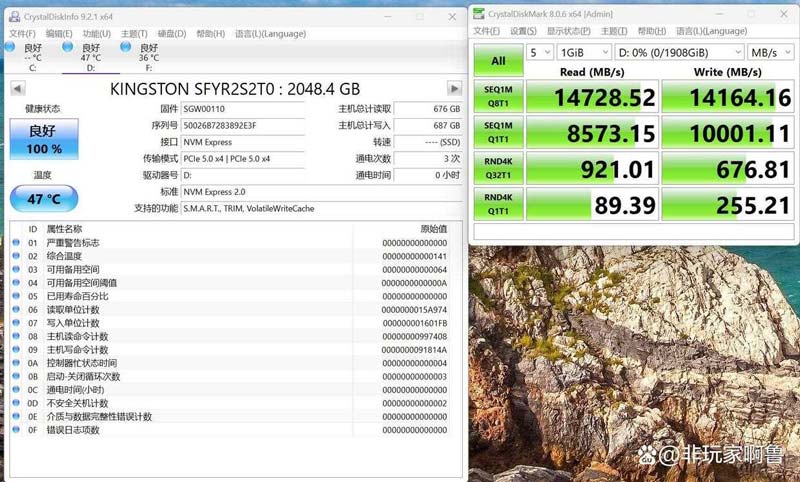Click firmware field SGW00110
800x482 pixels.
pyautogui.click(x=243, y=109)
